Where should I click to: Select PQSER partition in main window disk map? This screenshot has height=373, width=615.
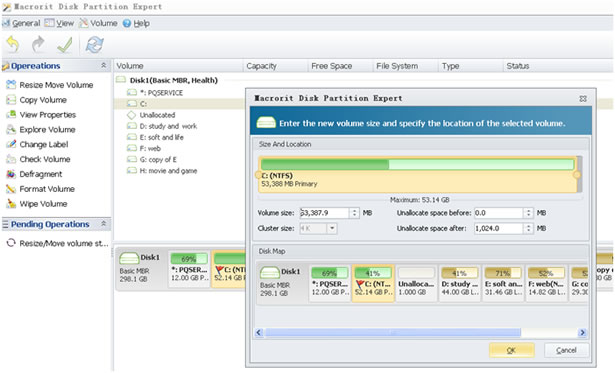click(189, 269)
